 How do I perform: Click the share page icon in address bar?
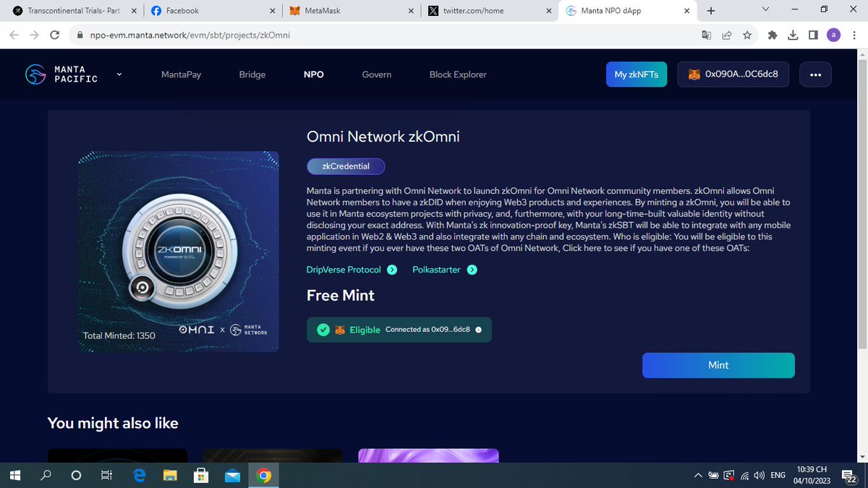pos(727,35)
